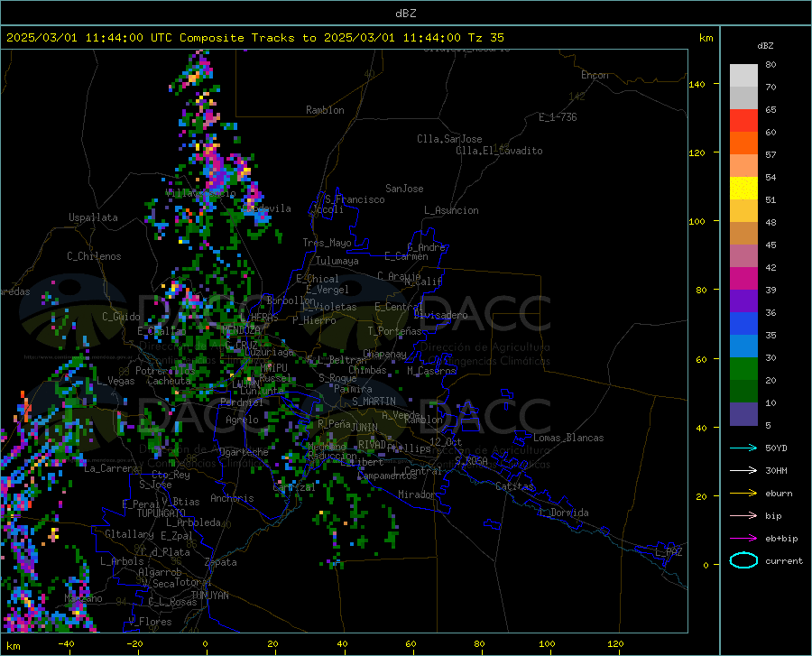The width and height of the screenshot is (812, 656).
Task: Click the 'Encon' label on the map
Action: point(595,75)
